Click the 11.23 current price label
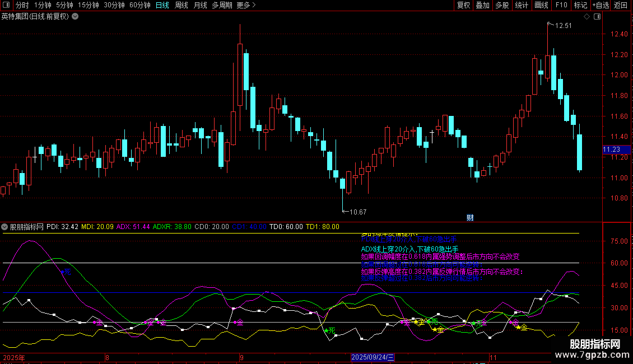Image resolution: width=633 pixels, height=364 pixels. [611, 150]
